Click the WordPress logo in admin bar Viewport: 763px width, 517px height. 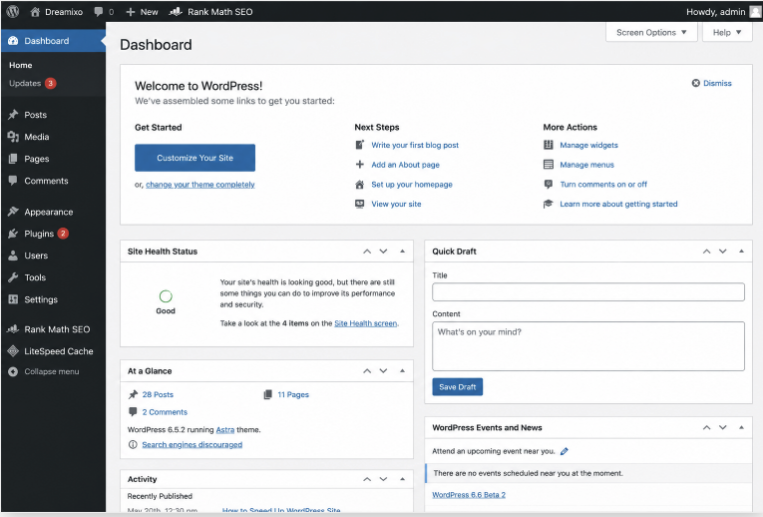13,11
